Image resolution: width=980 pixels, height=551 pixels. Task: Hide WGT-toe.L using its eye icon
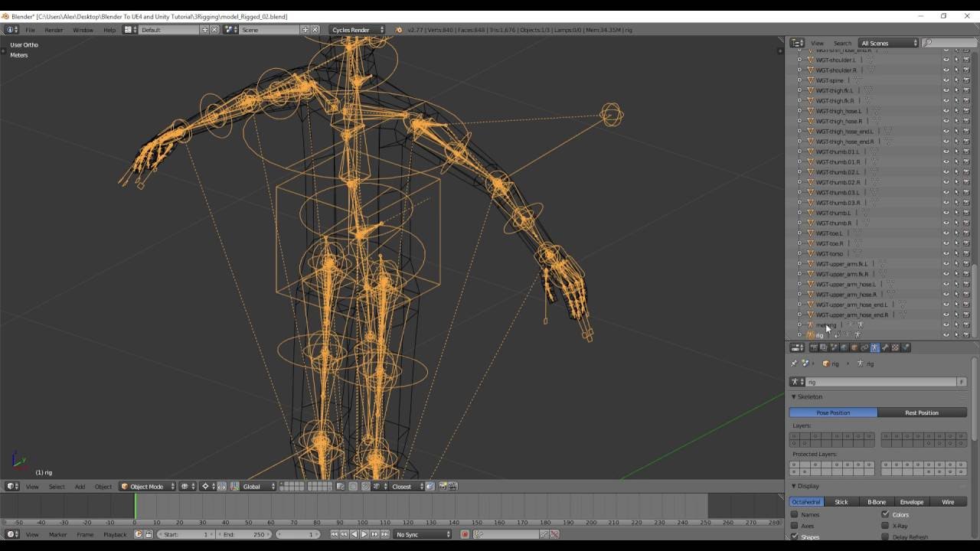pos(946,233)
